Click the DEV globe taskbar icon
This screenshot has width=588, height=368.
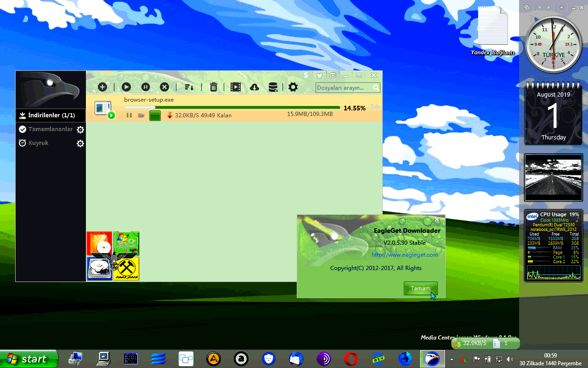[x=379, y=358]
